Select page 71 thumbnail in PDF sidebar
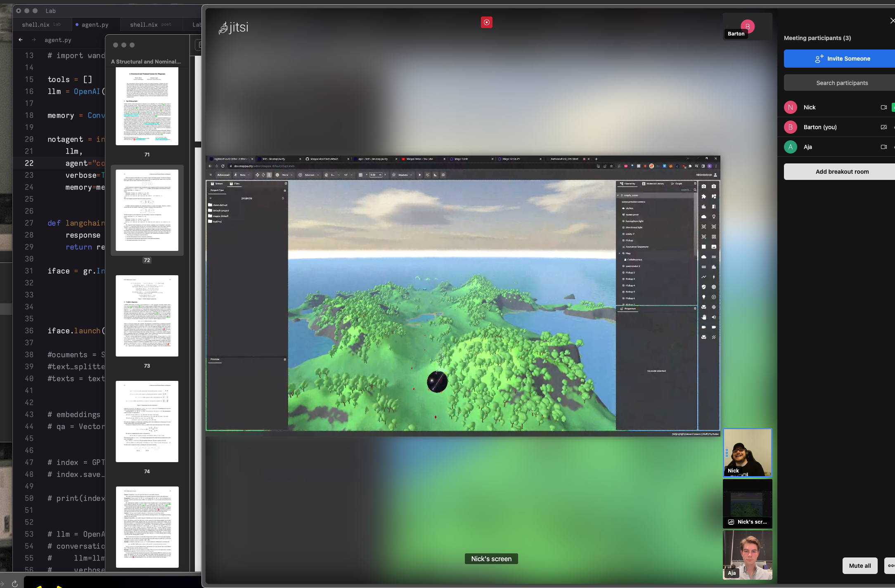The height and width of the screenshot is (588, 895). click(147, 106)
